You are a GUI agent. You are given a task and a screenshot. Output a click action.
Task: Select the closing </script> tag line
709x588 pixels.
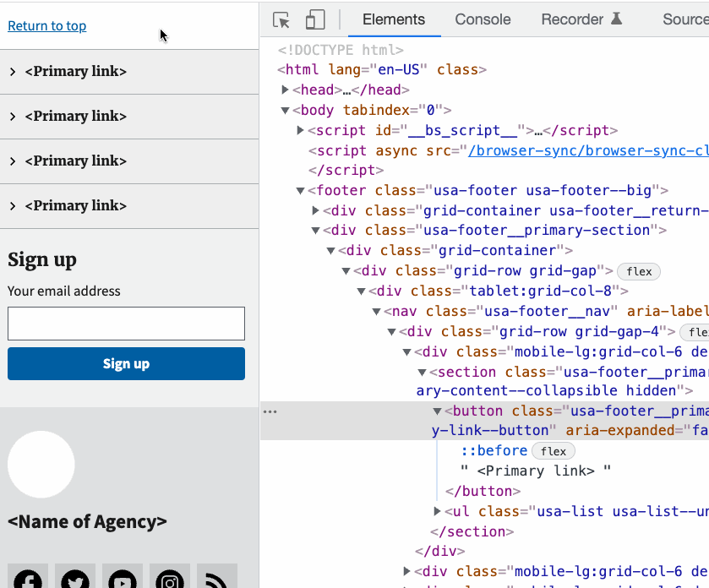(x=346, y=171)
